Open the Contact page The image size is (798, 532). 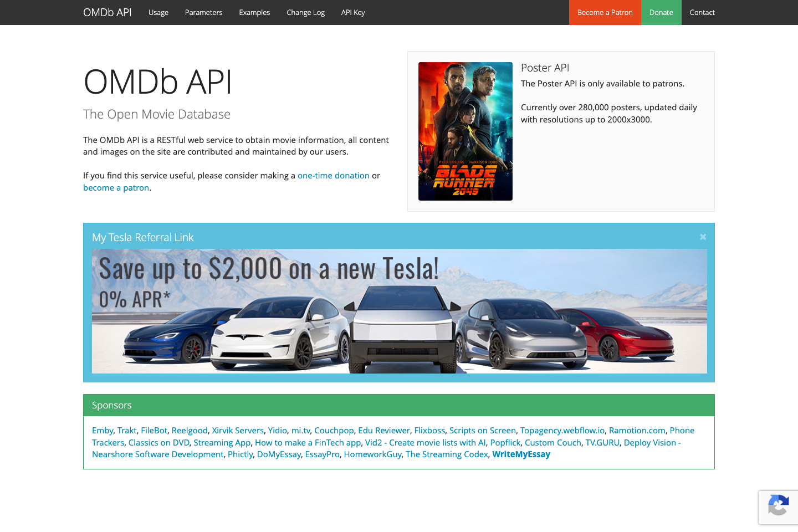tap(702, 12)
